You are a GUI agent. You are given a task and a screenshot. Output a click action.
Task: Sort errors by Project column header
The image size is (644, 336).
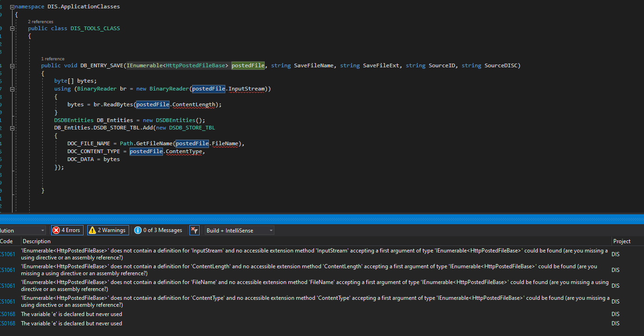pos(622,241)
